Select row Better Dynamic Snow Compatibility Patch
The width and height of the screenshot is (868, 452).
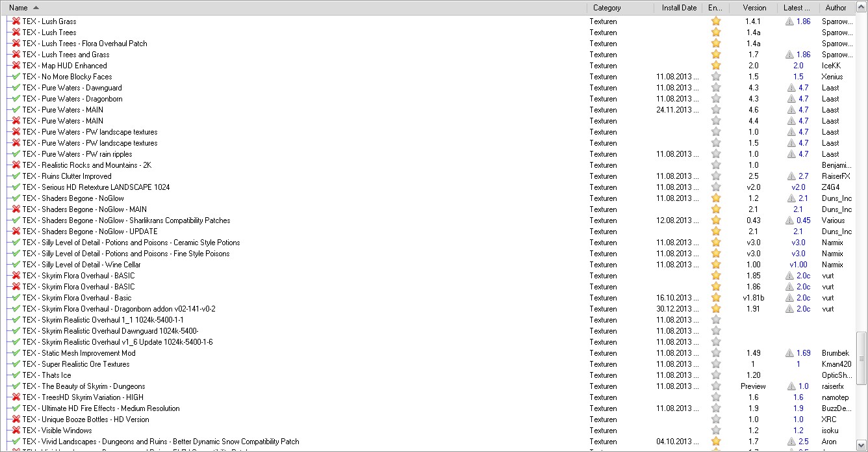(429, 442)
